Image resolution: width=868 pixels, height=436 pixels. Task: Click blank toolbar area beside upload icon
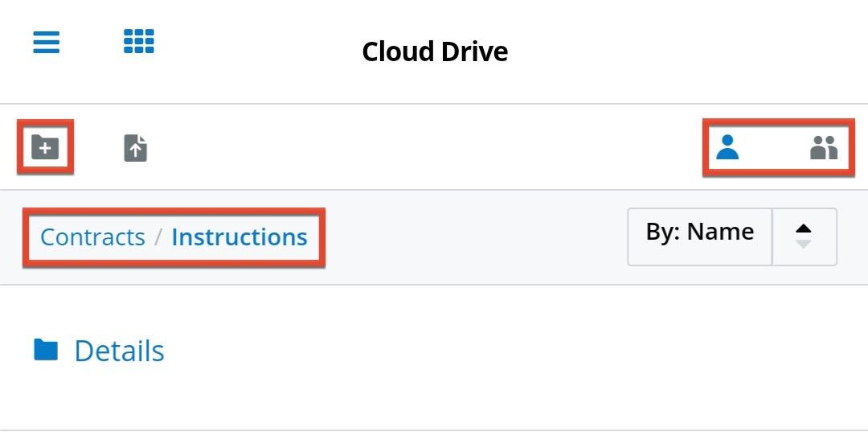(x=402, y=148)
